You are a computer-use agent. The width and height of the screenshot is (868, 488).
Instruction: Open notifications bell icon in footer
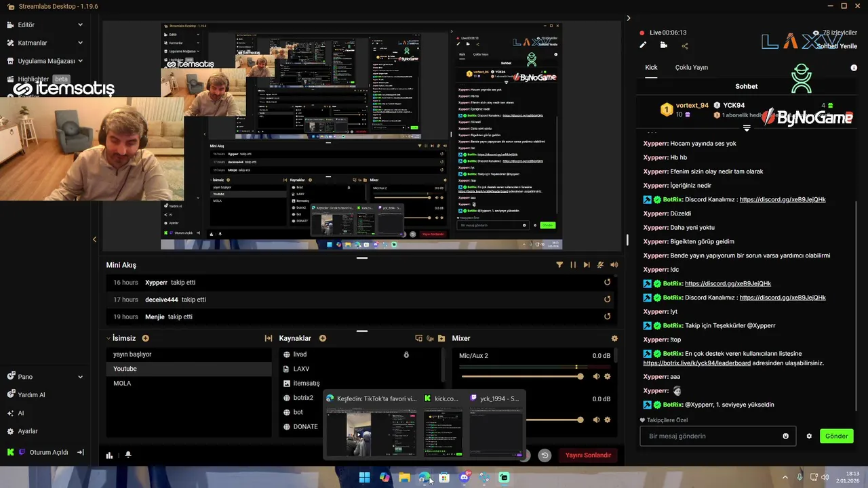point(127,455)
